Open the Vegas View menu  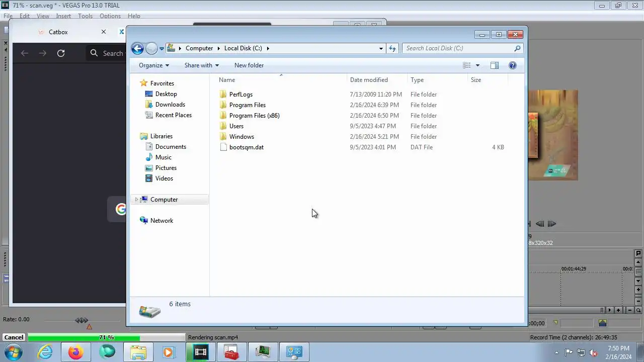coord(43,16)
